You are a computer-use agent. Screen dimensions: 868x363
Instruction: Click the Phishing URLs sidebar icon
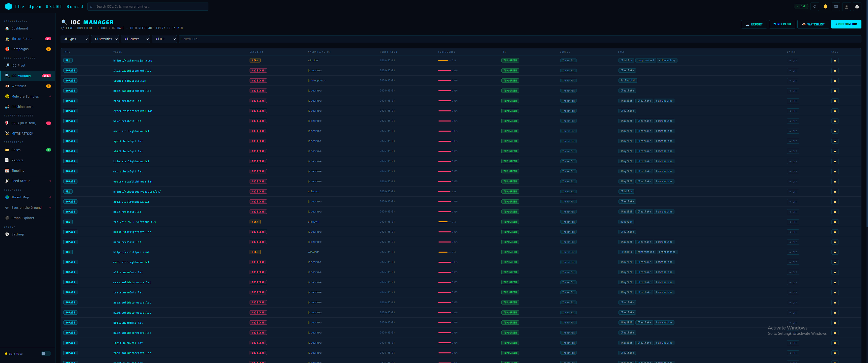pyautogui.click(x=7, y=107)
